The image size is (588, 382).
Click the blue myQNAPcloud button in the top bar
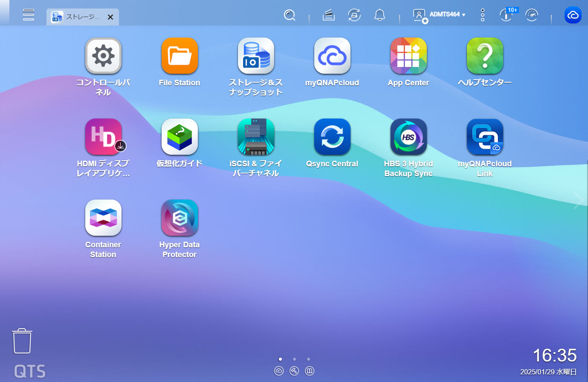click(x=573, y=15)
